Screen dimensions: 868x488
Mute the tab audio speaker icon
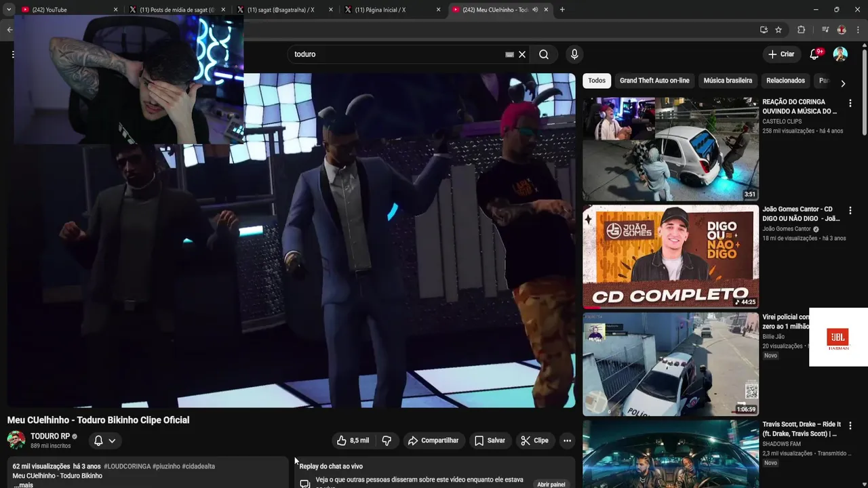coord(535,9)
